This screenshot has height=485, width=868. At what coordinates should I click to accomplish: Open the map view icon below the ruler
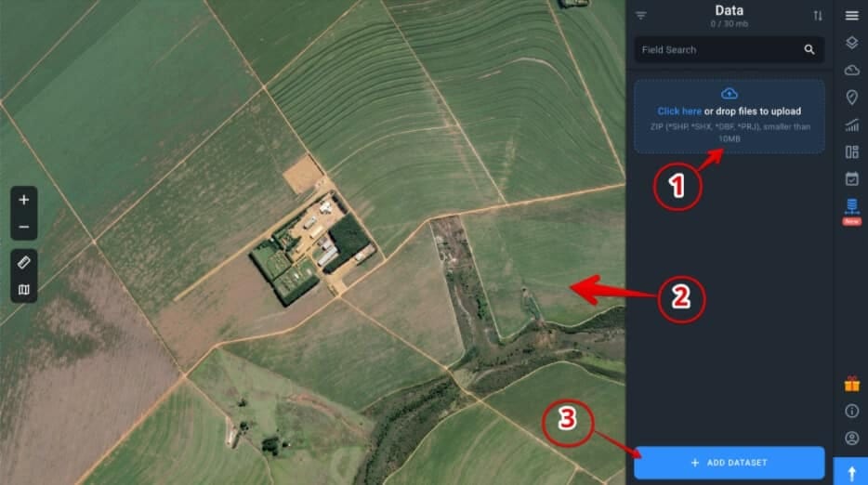(x=24, y=289)
